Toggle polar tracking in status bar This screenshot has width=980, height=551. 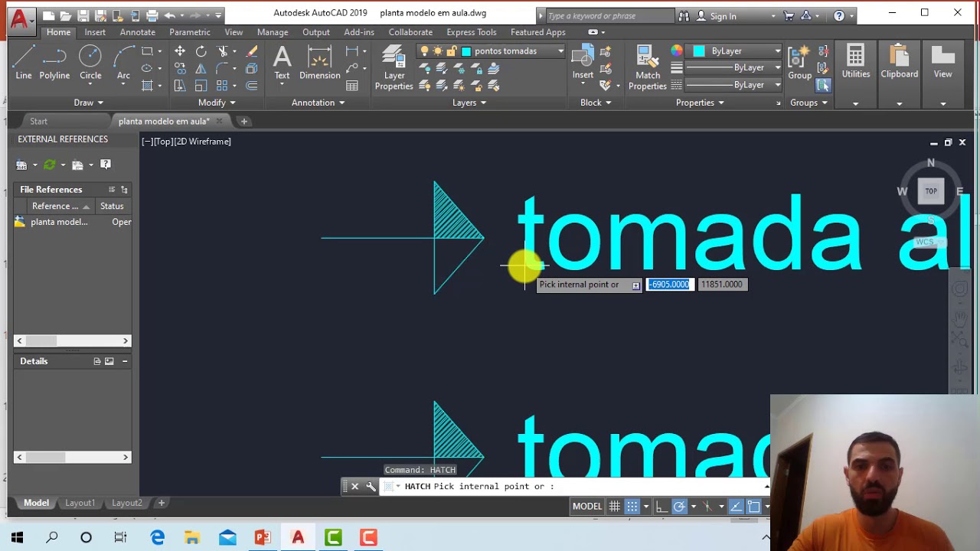click(679, 506)
